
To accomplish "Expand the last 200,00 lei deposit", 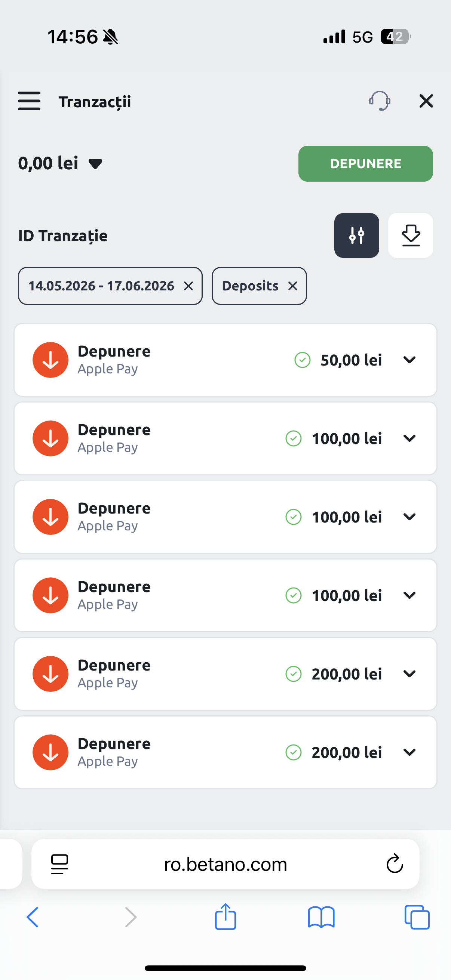I will coord(409,752).
